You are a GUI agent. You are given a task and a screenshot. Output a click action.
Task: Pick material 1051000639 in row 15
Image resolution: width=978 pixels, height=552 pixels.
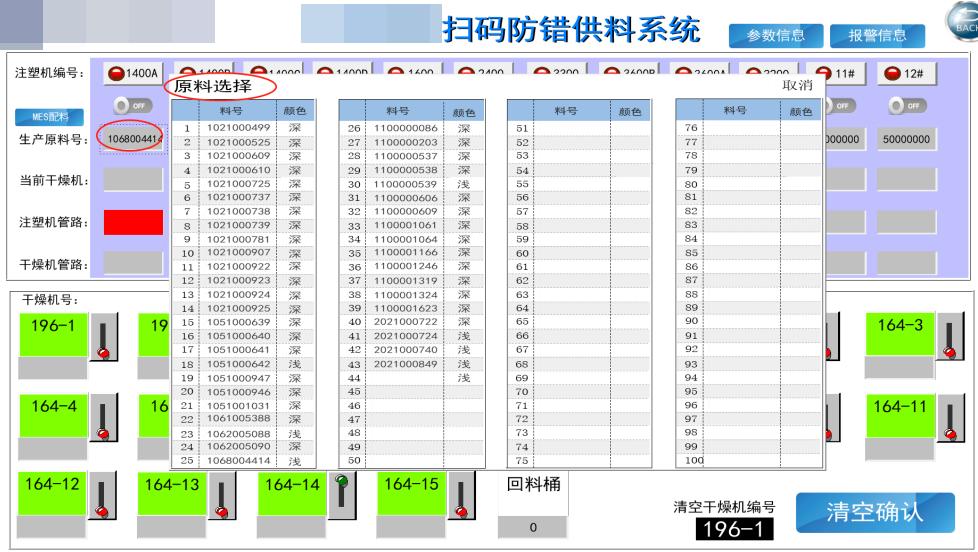click(x=238, y=322)
